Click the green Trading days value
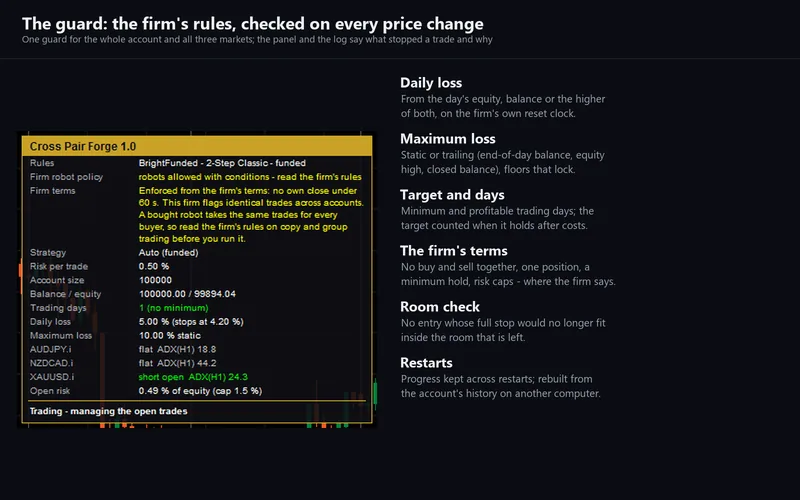The width and height of the screenshot is (800, 500). 173,308
